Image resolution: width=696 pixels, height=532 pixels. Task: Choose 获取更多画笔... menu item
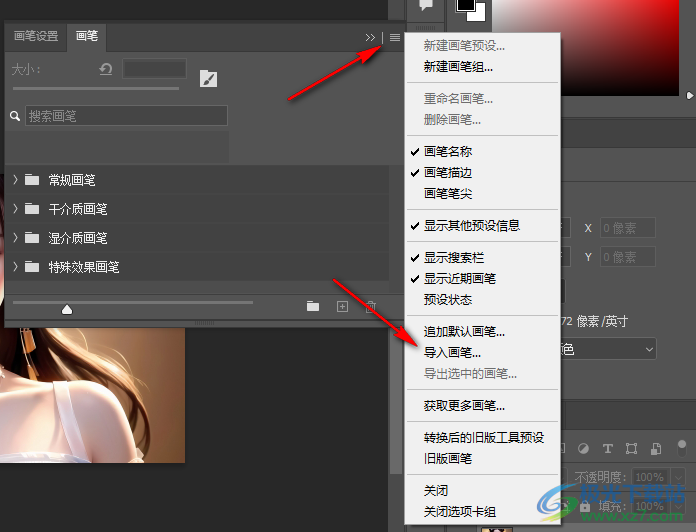click(464, 406)
